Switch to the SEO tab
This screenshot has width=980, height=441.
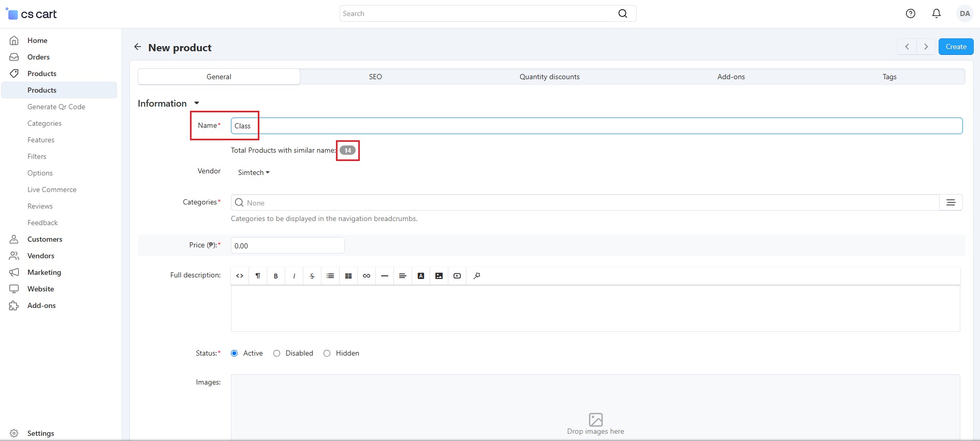(x=375, y=77)
